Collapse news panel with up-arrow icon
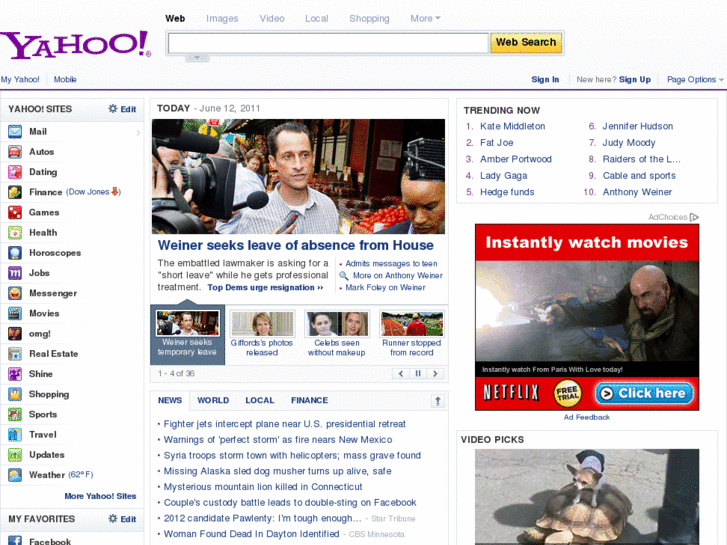 click(437, 401)
